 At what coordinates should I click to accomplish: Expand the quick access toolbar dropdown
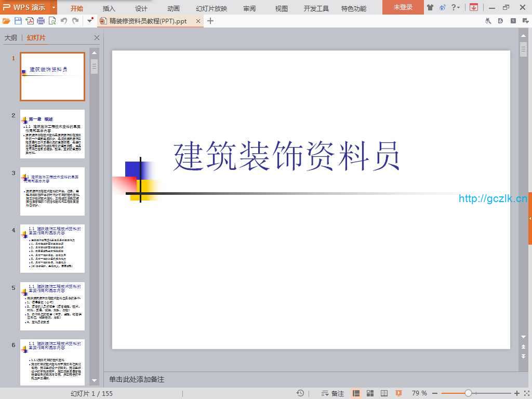(90, 21)
